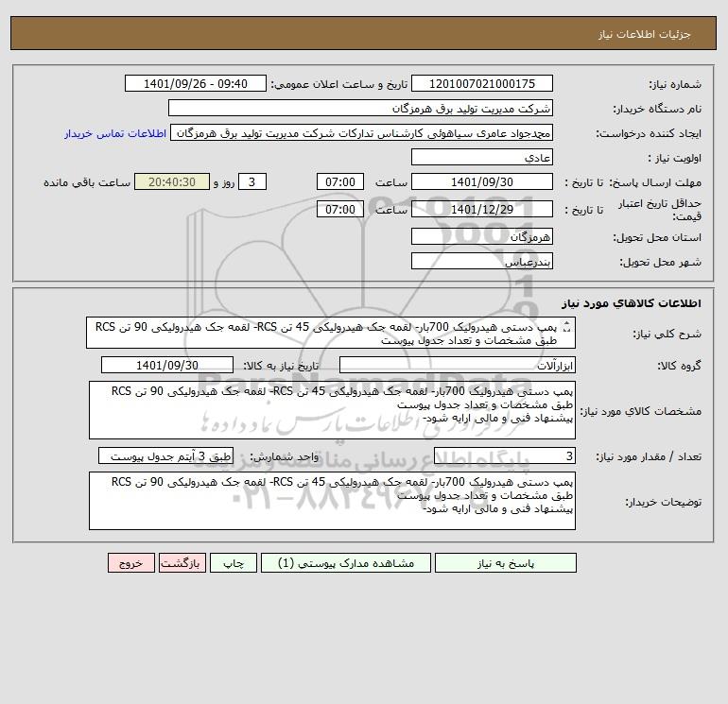Click delivery city field بندرعباس
This screenshot has height=704, width=728.
pos(482,261)
